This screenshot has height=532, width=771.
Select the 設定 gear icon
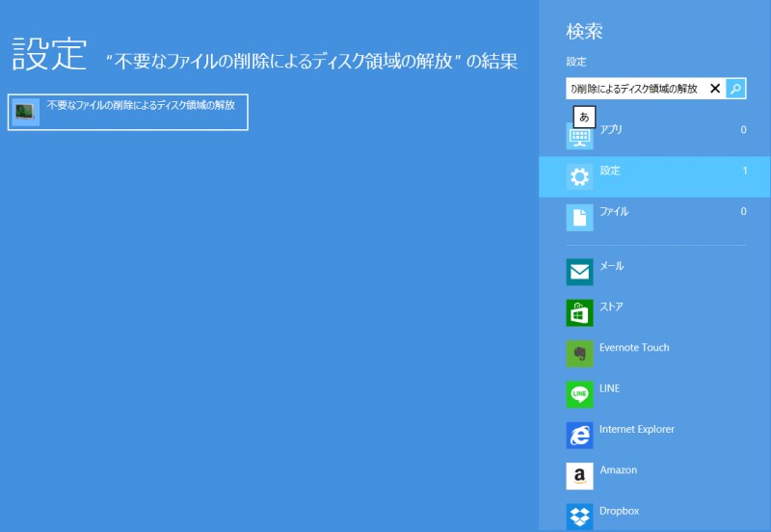[x=580, y=177]
